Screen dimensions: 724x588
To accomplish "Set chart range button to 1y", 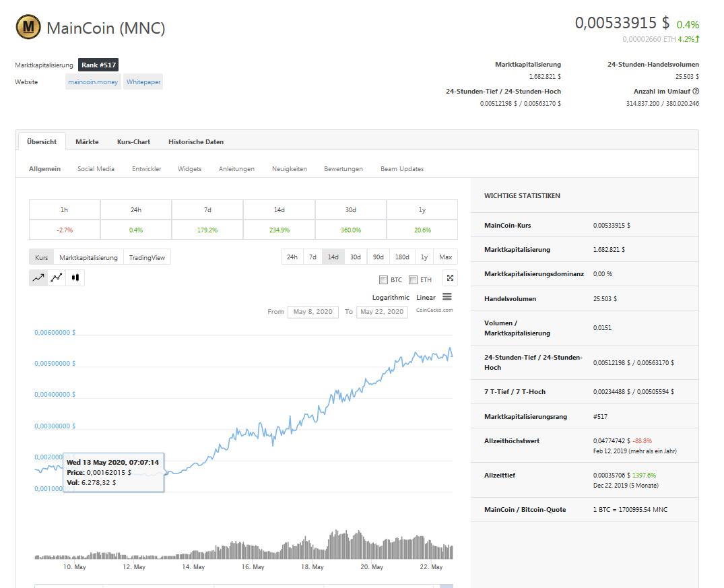I will (424, 257).
